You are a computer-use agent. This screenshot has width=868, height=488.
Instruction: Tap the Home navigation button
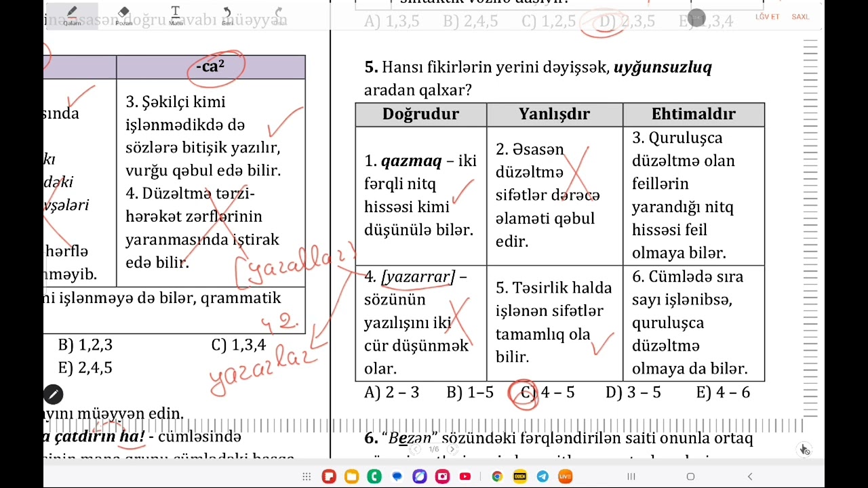coord(690,476)
